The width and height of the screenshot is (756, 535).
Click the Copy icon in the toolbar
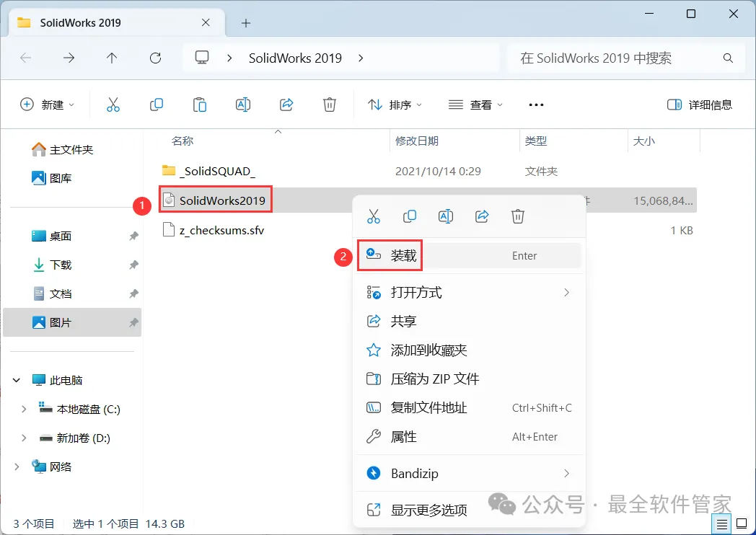(x=157, y=105)
